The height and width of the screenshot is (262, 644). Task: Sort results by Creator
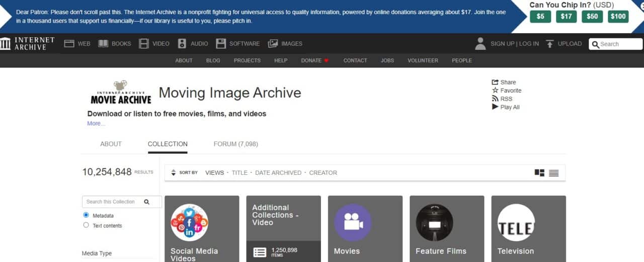point(323,173)
